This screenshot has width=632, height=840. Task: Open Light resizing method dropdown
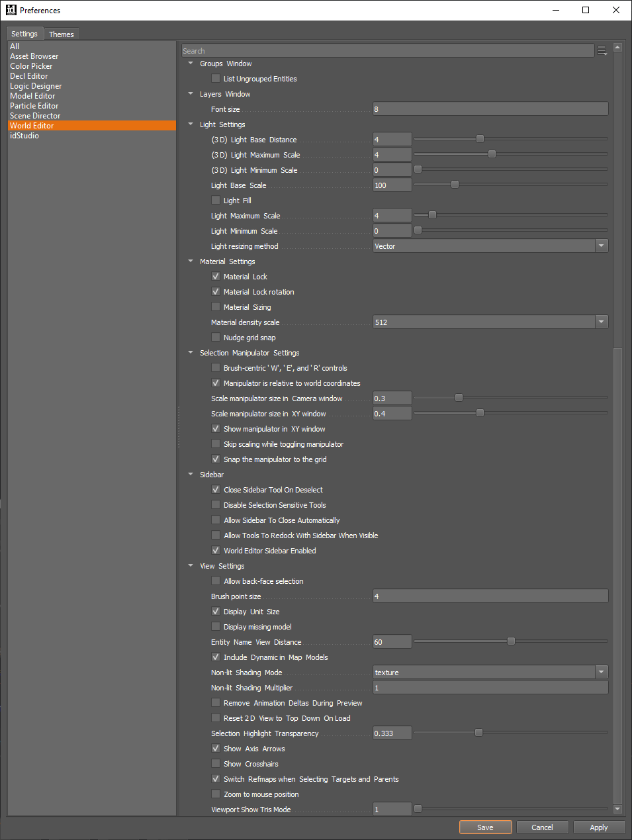490,246
